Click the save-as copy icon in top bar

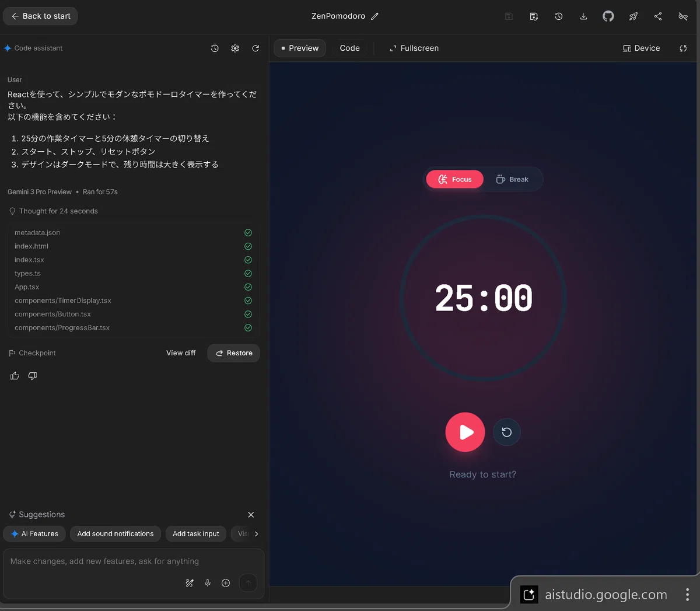point(534,16)
